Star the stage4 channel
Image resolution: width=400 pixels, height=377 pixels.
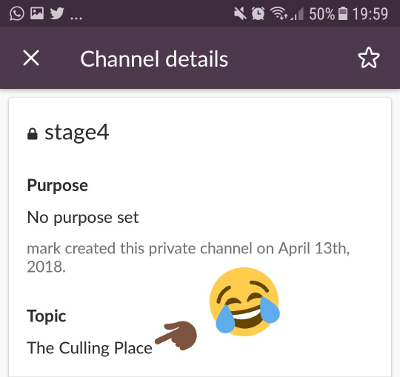(x=368, y=58)
